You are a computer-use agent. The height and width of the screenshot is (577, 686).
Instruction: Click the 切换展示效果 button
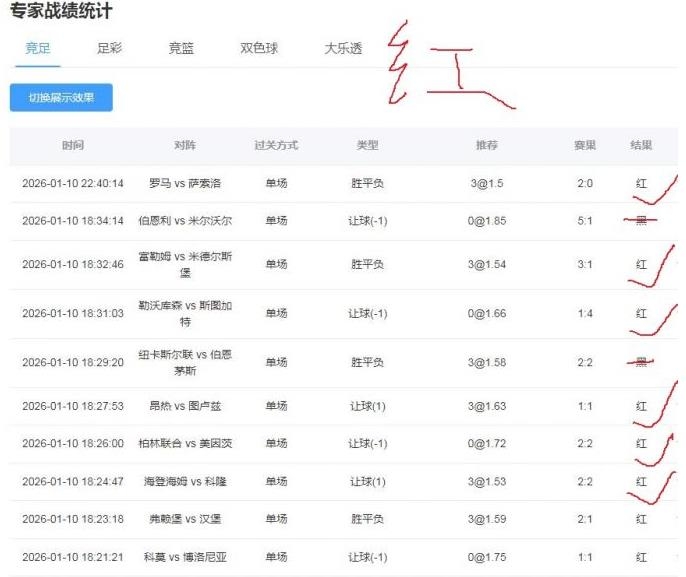click(x=61, y=97)
